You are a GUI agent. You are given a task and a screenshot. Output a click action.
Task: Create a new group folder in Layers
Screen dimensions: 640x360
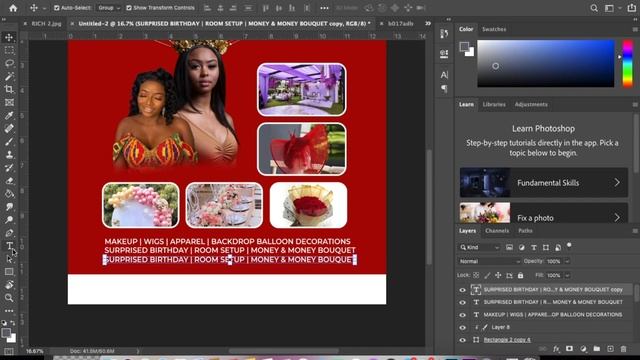click(597, 349)
